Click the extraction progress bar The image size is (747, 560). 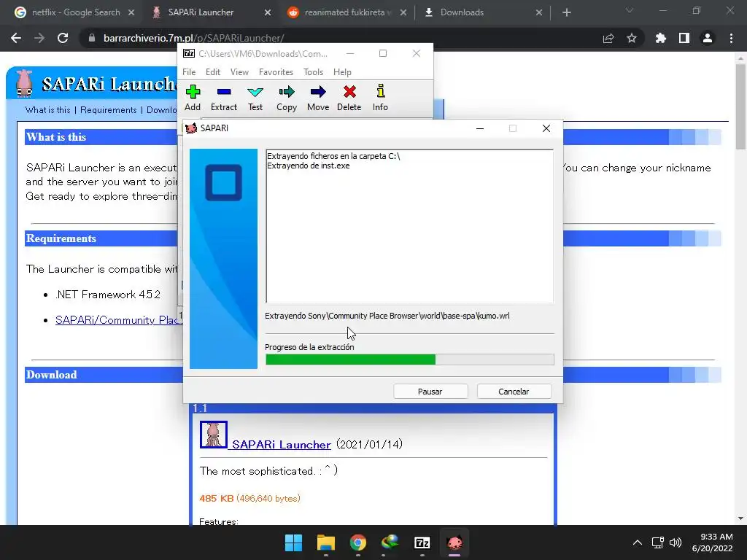click(410, 359)
